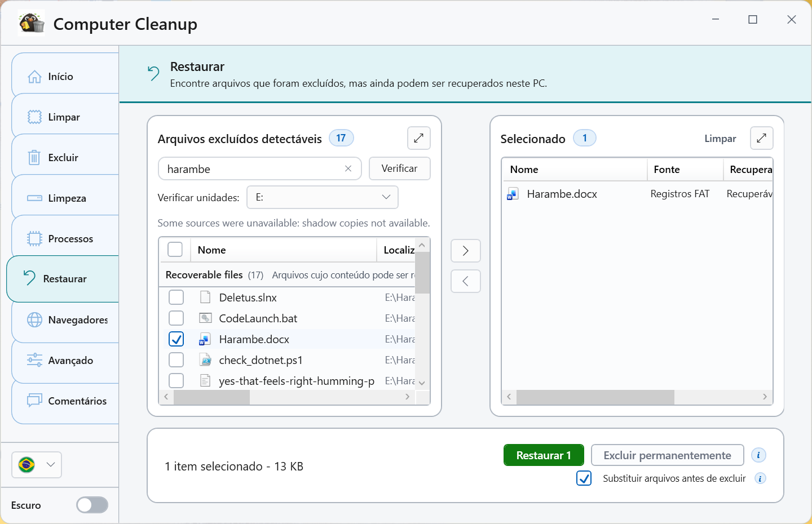Click info icon next to Excluir permanentemente
The image size is (812, 524).
[x=758, y=455]
